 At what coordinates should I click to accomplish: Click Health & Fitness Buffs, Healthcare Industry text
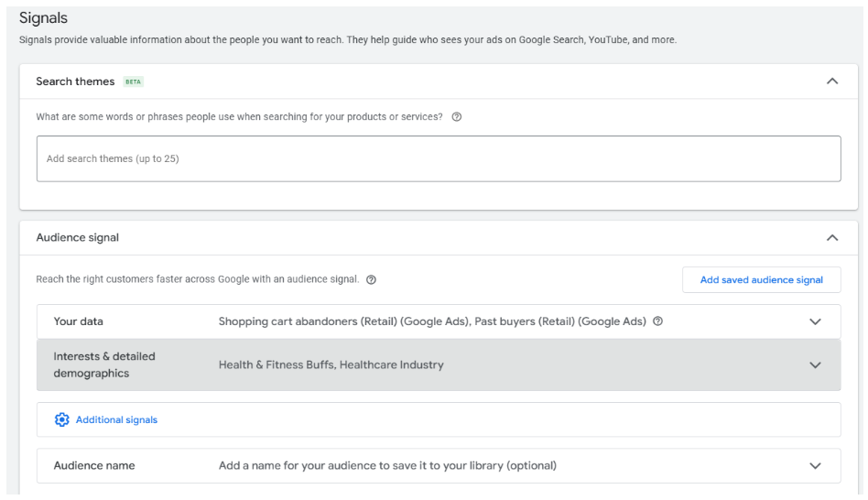pyautogui.click(x=331, y=364)
